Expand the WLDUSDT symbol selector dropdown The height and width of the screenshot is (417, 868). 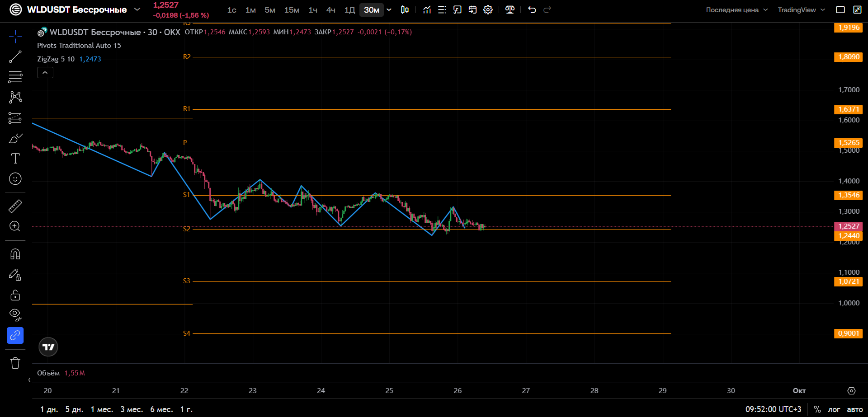(137, 9)
